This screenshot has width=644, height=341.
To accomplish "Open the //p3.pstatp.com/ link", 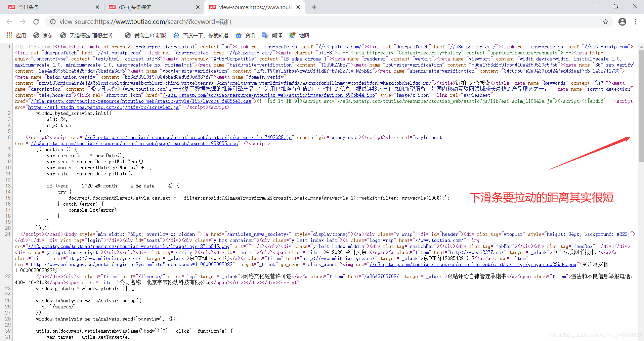I will click(x=251, y=53).
